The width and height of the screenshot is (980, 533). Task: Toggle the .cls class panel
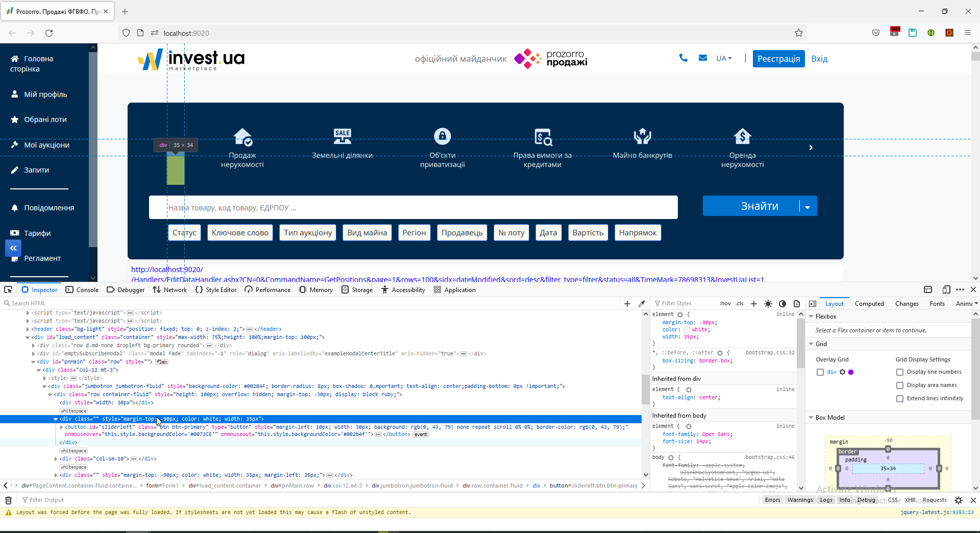pos(740,303)
